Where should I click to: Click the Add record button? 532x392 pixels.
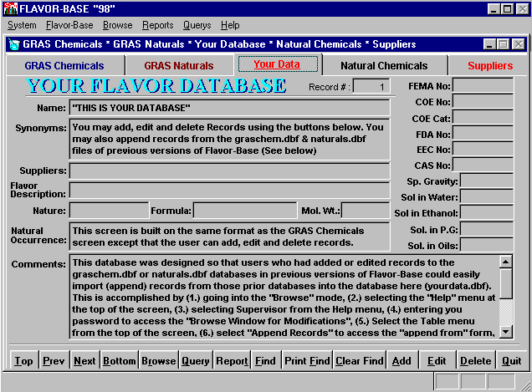[x=402, y=361]
